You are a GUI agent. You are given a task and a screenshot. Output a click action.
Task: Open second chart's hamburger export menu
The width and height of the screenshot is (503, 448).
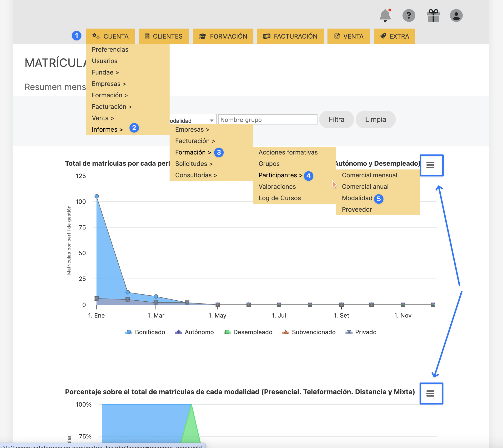(430, 393)
